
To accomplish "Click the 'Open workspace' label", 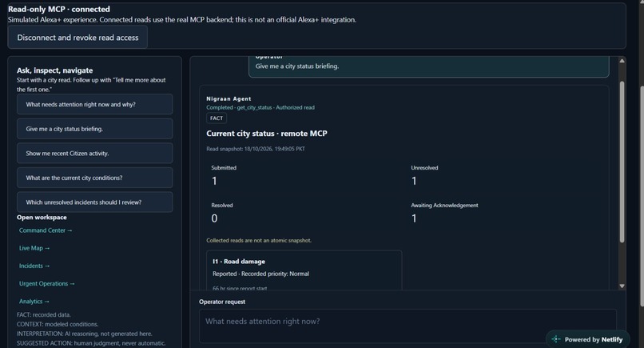I will tap(42, 217).
